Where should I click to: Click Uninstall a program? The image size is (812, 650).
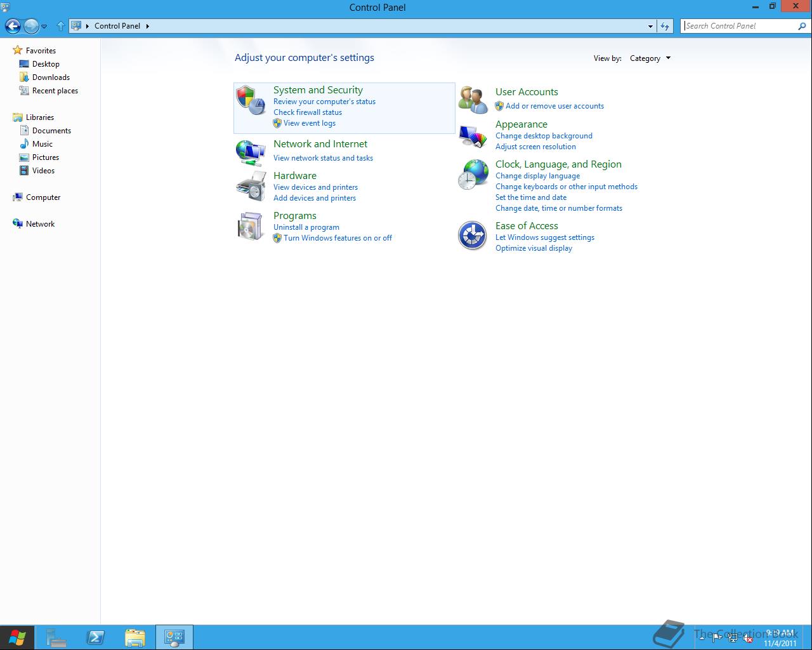(x=306, y=227)
